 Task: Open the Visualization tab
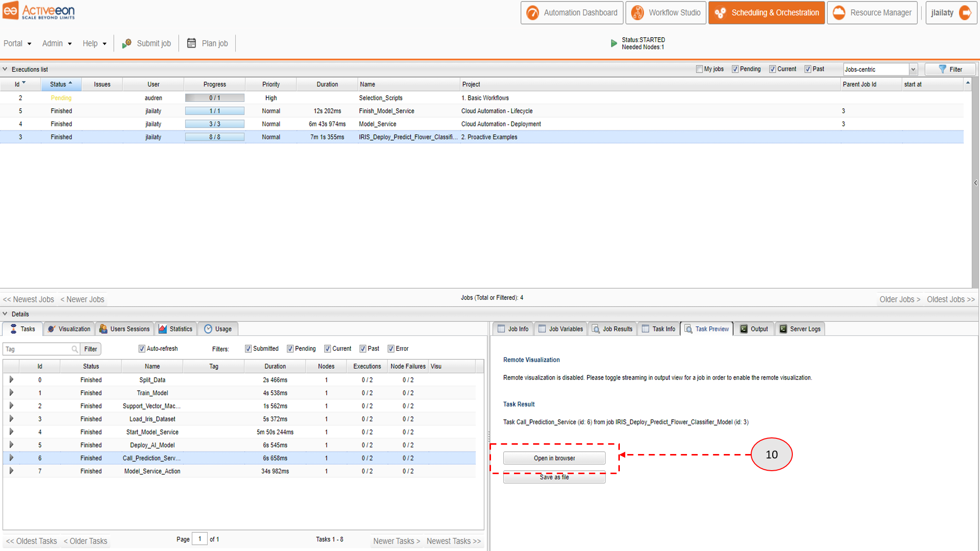69,329
